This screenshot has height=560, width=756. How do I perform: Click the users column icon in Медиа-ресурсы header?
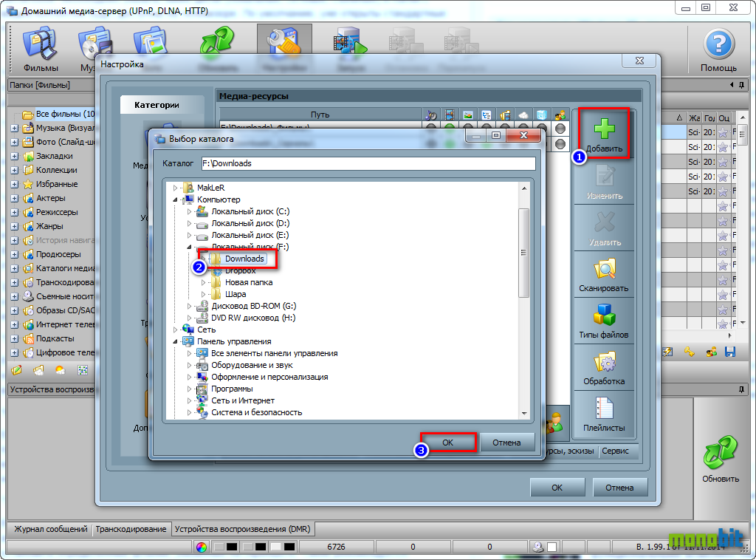tap(560, 115)
